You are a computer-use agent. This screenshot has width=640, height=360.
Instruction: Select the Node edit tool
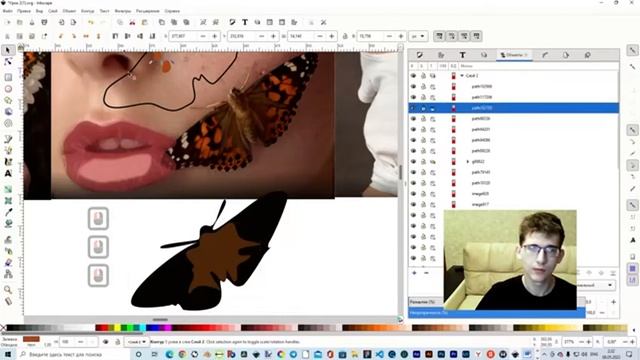pyautogui.click(x=8, y=62)
